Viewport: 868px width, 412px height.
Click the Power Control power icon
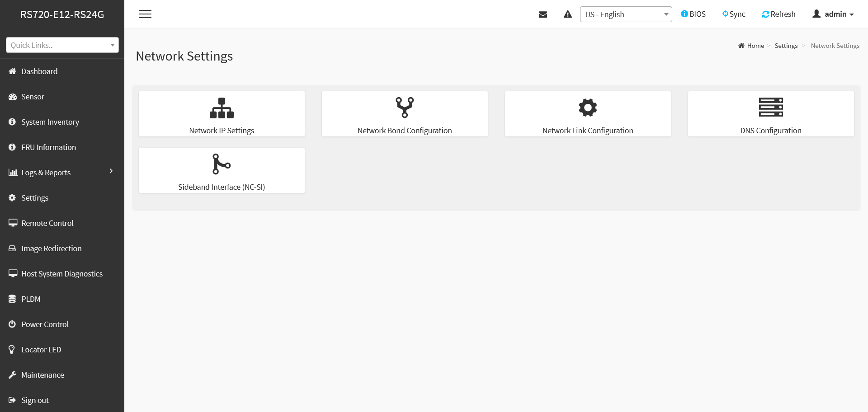tap(12, 324)
